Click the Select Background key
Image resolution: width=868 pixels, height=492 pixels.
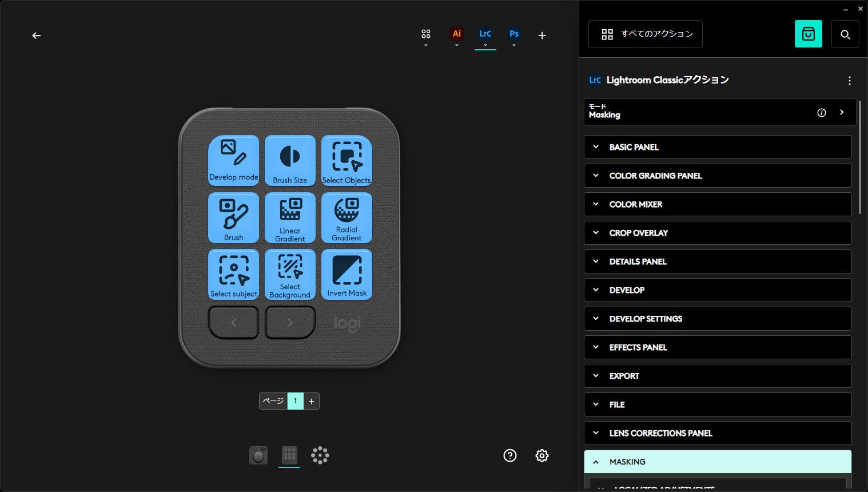[290, 274]
